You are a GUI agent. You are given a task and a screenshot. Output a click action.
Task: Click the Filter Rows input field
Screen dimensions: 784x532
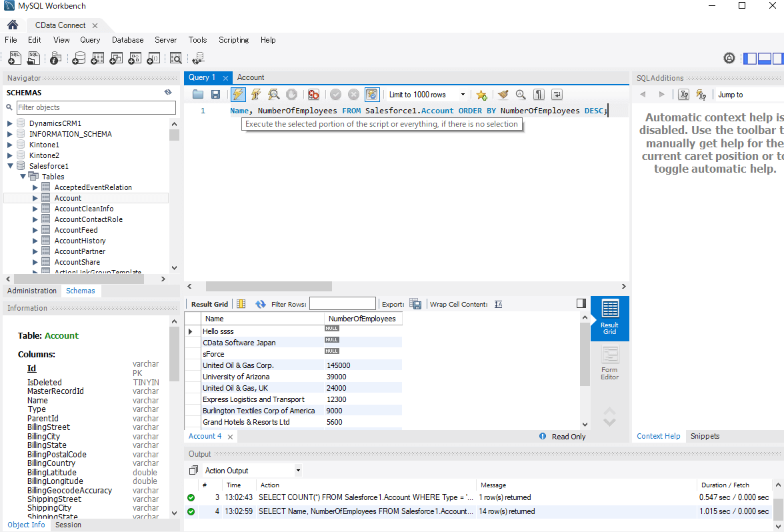(342, 304)
